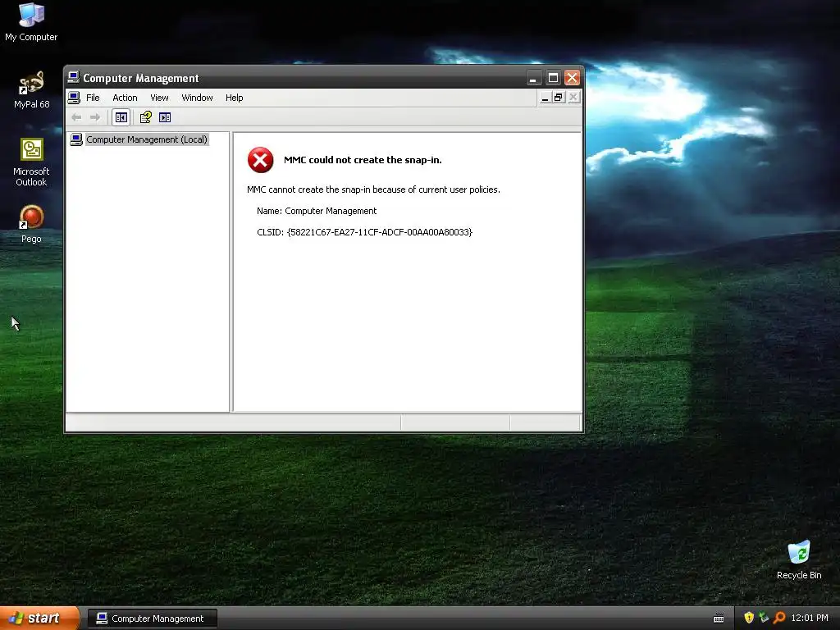Viewport: 840px width, 630px height.
Task: Open the Window menu
Action: [x=197, y=98]
